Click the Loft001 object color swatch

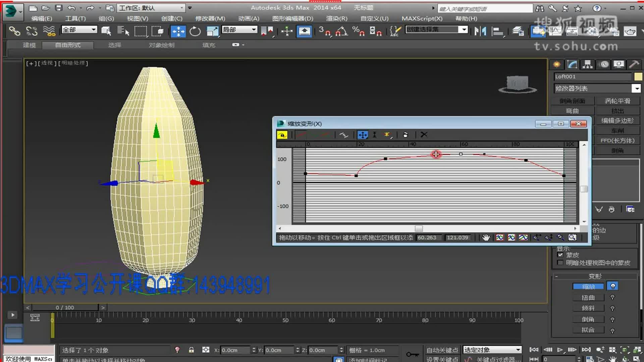[x=638, y=77]
